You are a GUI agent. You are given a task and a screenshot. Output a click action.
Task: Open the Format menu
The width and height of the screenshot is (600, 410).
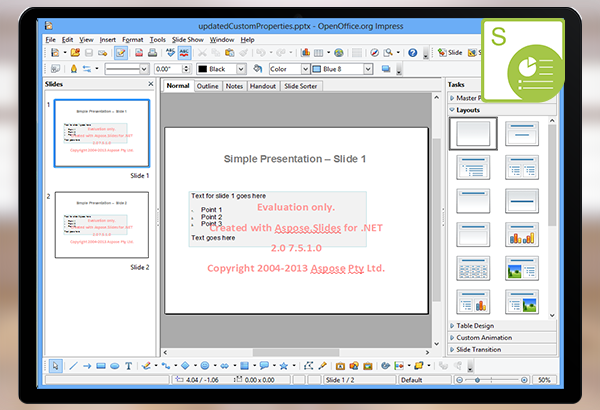coord(132,39)
